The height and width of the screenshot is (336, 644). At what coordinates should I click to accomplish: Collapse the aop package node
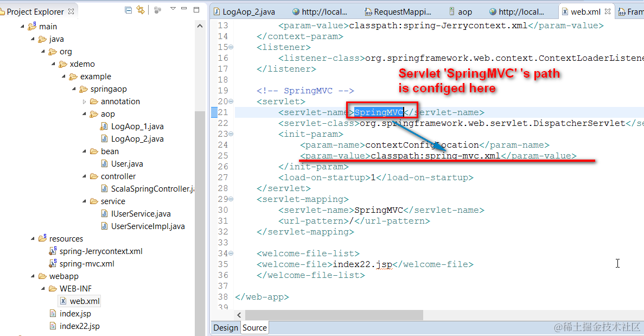(x=84, y=114)
